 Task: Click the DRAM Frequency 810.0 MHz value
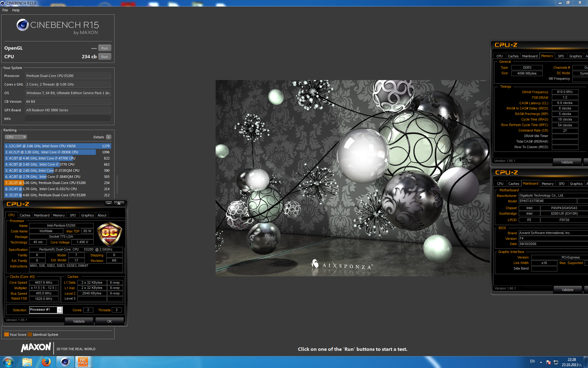pos(565,92)
